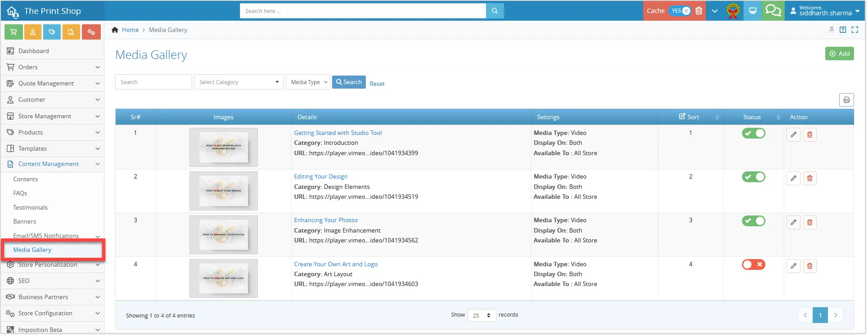868x336 pixels.
Task: Click the red gears settings shortcut icon
Action: (x=91, y=32)
